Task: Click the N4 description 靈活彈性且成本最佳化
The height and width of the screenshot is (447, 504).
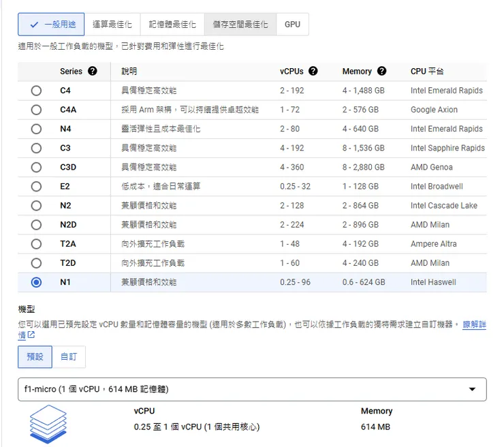Action: tap(161, 129)
